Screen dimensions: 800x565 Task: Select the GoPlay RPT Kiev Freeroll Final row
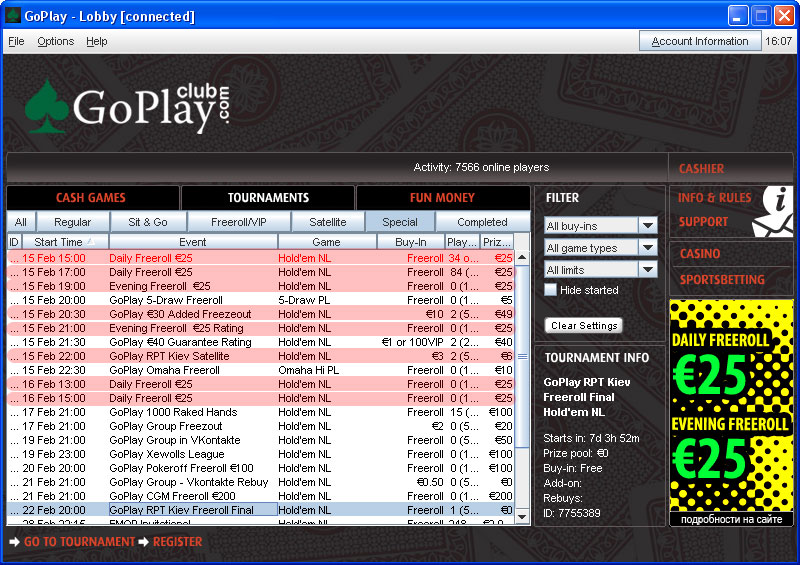click(x=260, y=510)
